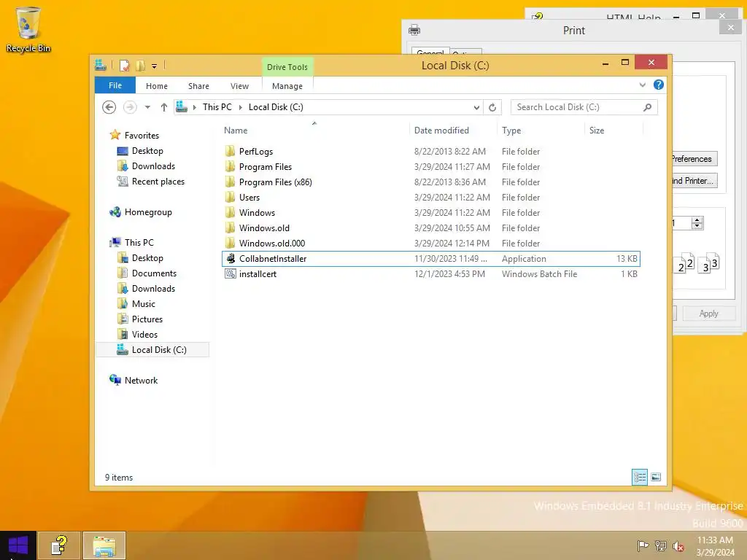Go up one level with Up arrow
The height and width of the screenshot is (560, 747).
click(164, 107)
